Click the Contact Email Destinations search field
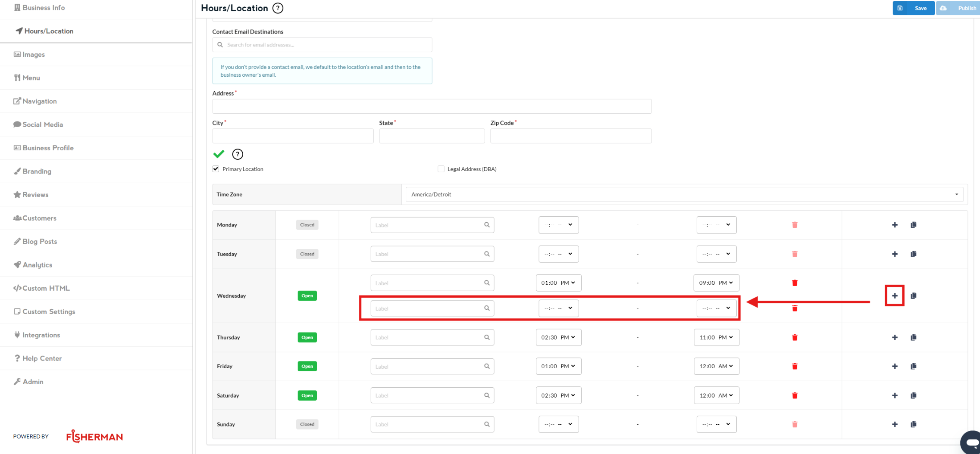Screen dimensions: 980x454 (x=322, y=45)
